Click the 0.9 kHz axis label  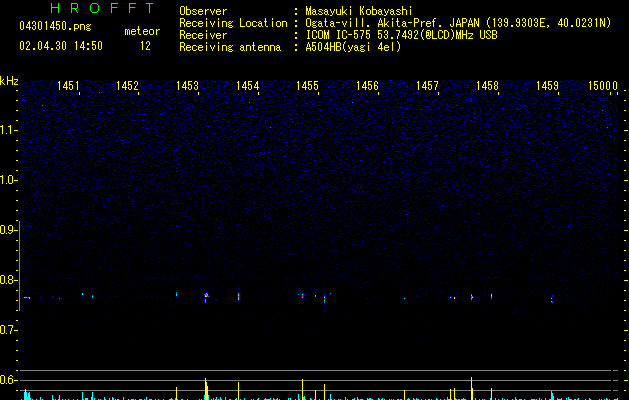(x=8, y=230)
